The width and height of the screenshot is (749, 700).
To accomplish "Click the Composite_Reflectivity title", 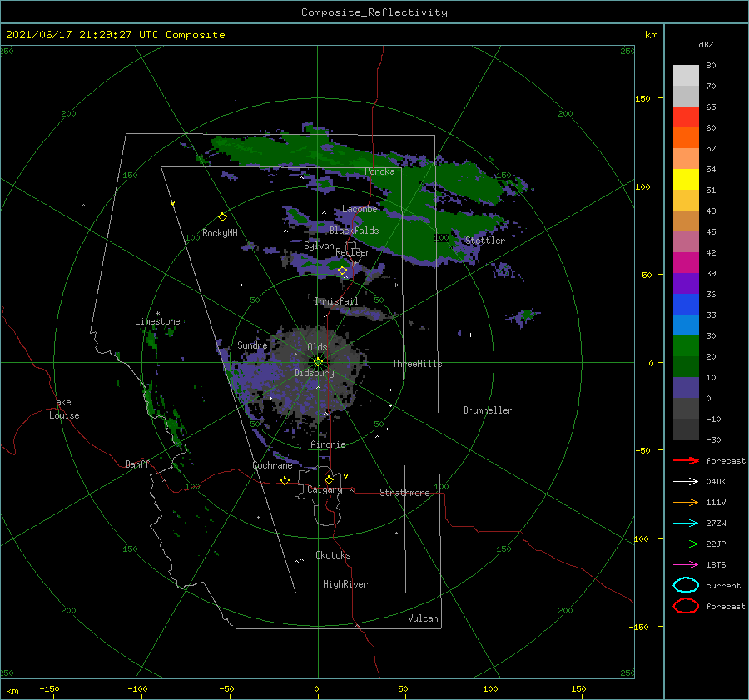I will (374, 12).
